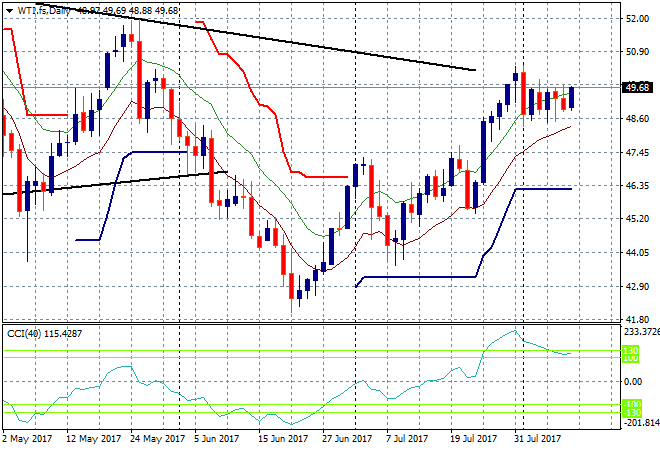Click the 41.80 price axis label
The width and height of the screenshot is (660, 450).
pyautogui.click(x=637, y=320)
